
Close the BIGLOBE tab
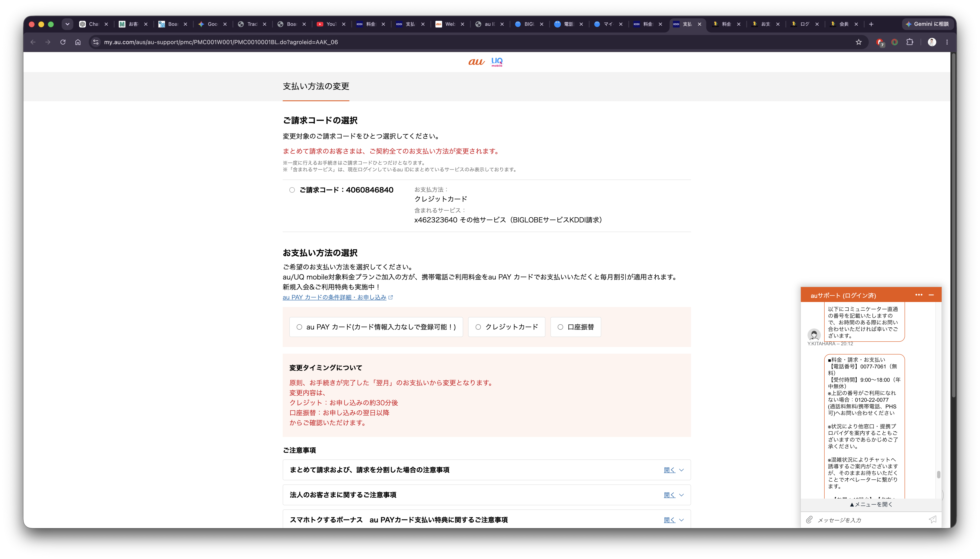(541, 24)
